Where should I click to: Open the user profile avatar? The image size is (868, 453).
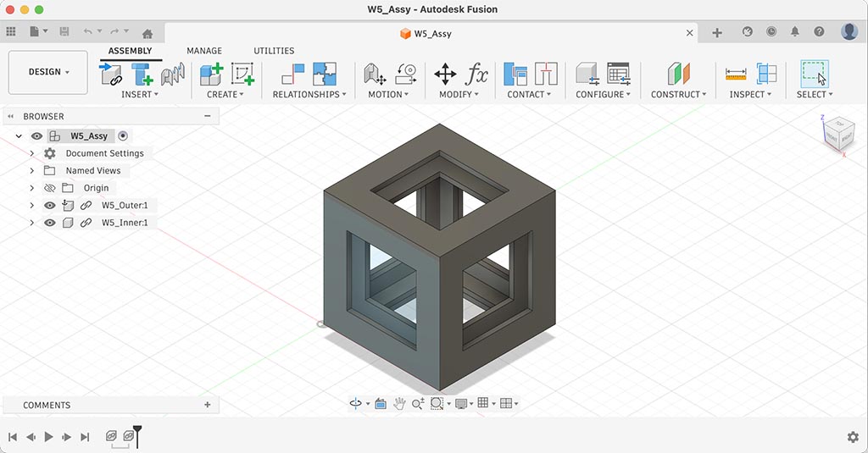tap(849, 31)
